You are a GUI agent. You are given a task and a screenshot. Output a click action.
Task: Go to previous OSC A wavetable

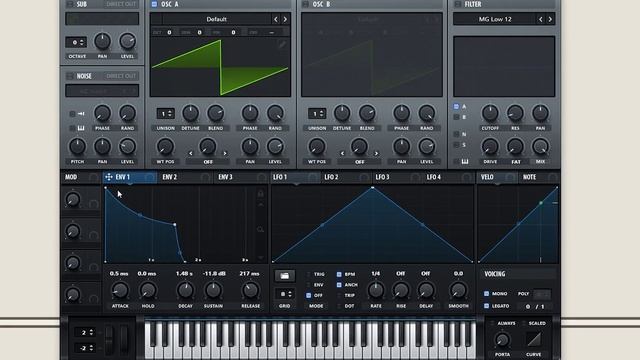(276, 19)
